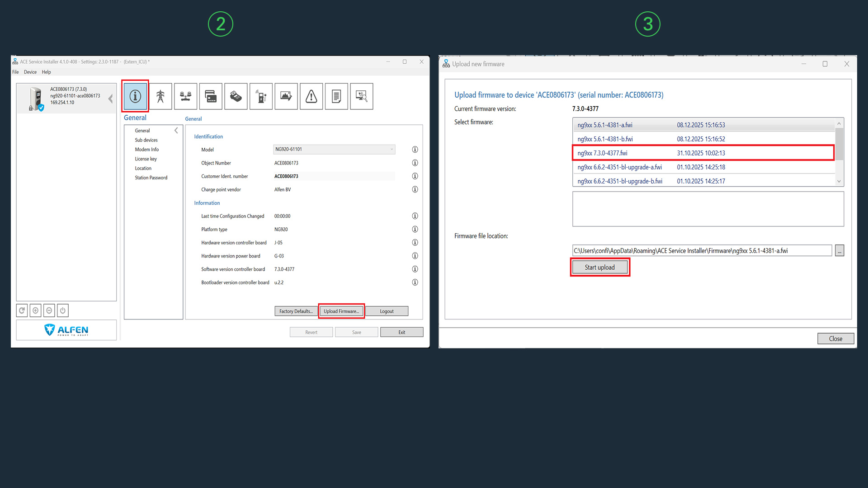Open the display image editor icon

tap(286, 96)
